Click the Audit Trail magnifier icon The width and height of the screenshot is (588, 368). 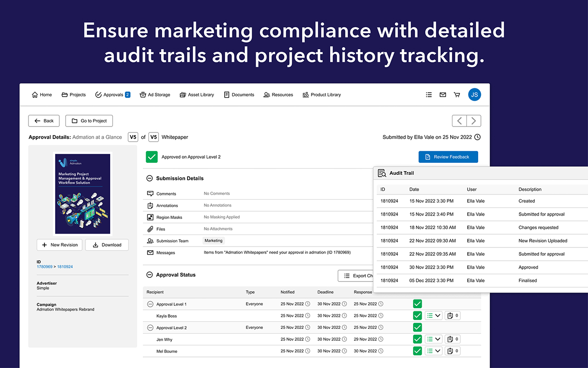tap(382, 173)
